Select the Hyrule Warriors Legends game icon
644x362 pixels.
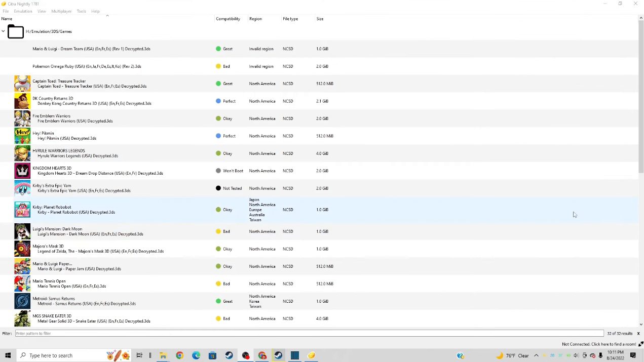pos(22,153)
